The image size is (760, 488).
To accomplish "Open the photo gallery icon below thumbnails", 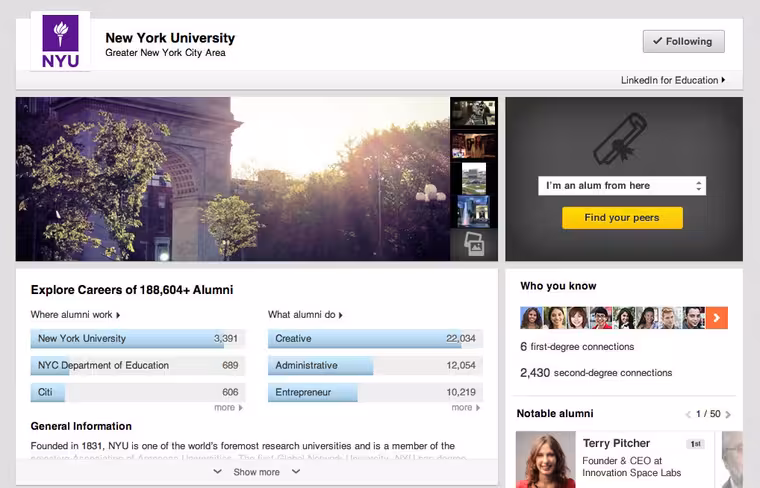I will pyautogui.click(x=474, y=244).
